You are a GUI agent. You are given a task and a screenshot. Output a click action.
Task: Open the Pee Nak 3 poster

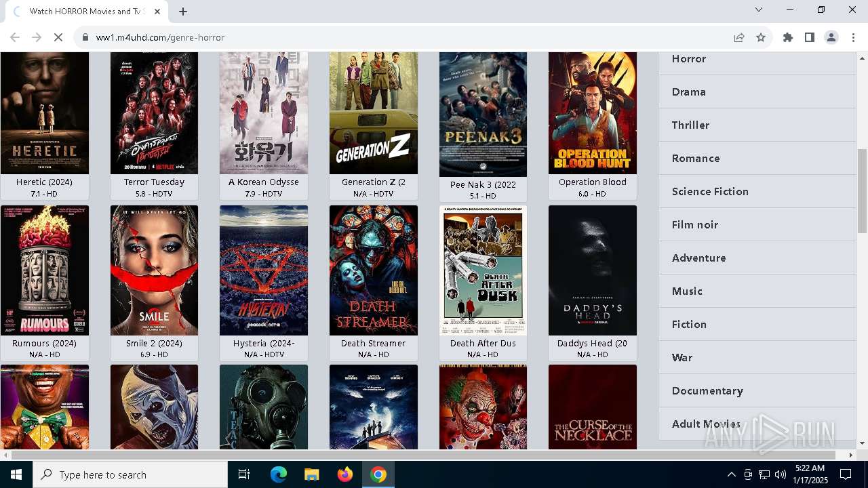tap(483, 115)
